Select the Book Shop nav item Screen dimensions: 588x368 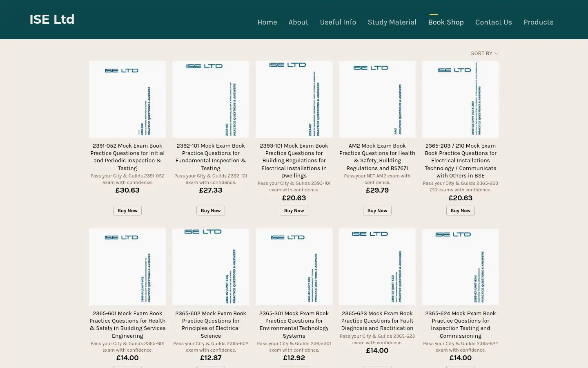(446, 22)
